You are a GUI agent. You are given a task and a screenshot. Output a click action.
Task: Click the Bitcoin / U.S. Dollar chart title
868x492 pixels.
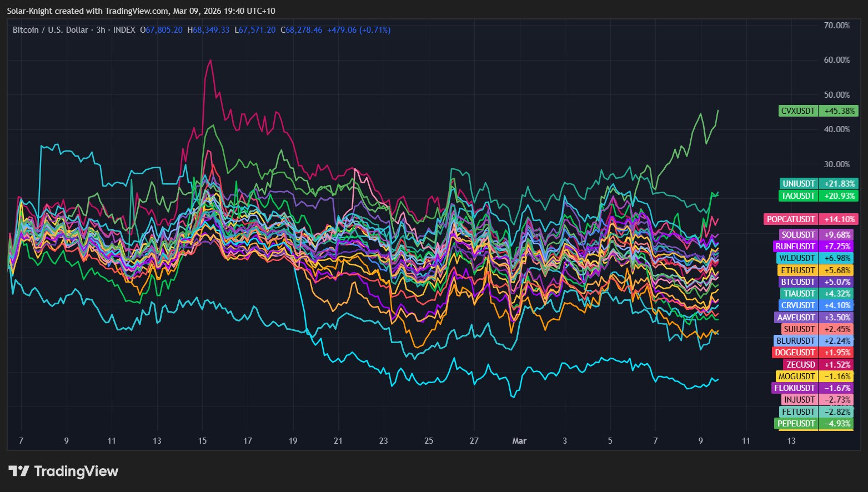coord(50,30)
